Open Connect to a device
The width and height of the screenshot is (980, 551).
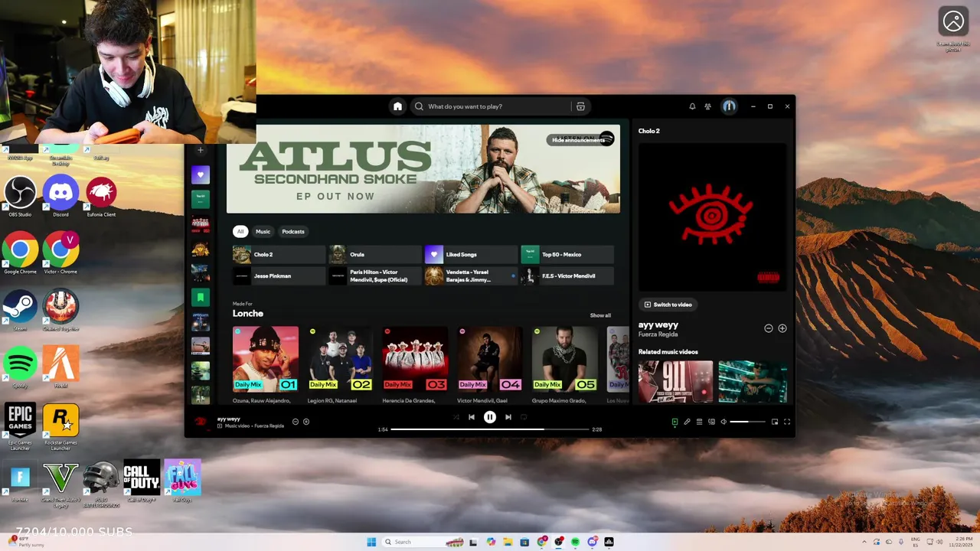(711, 422)
